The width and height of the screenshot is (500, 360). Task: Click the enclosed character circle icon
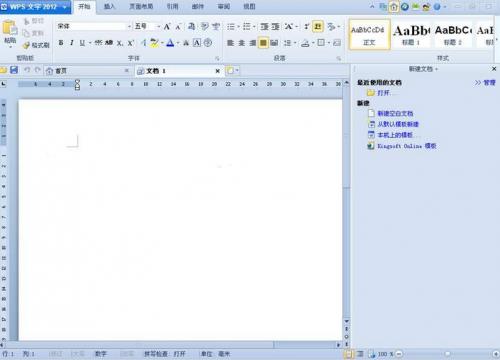pyautogui.click(x=208, y=43)
